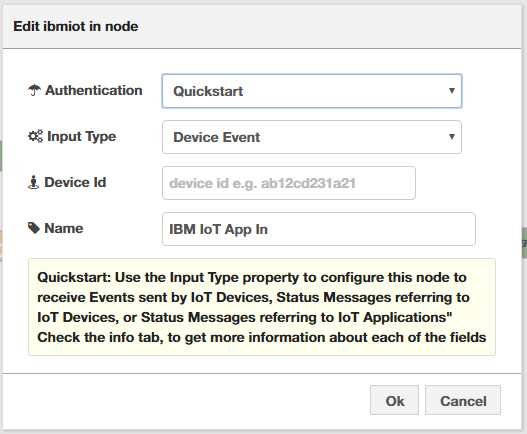Focus the Device Id text field
Image resolution: width=527 pixels, height=434 pixels.
click(289, 183)
